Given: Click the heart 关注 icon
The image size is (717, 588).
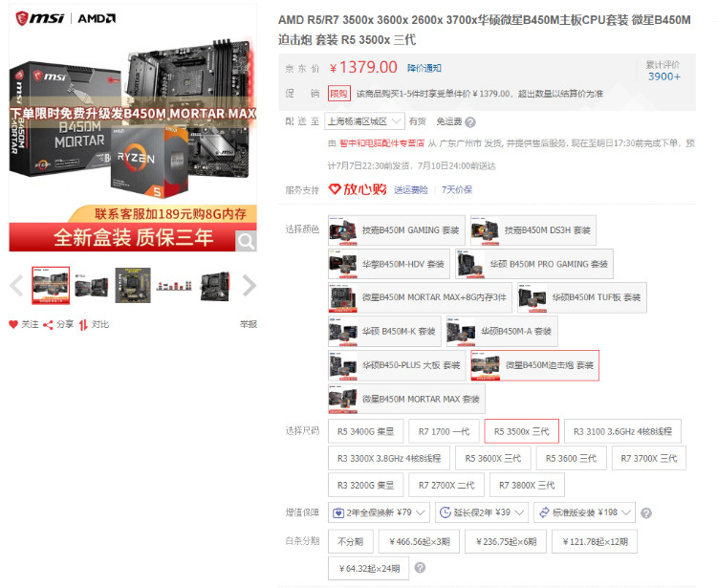Looking at the screenshot, I should point(13,325).
